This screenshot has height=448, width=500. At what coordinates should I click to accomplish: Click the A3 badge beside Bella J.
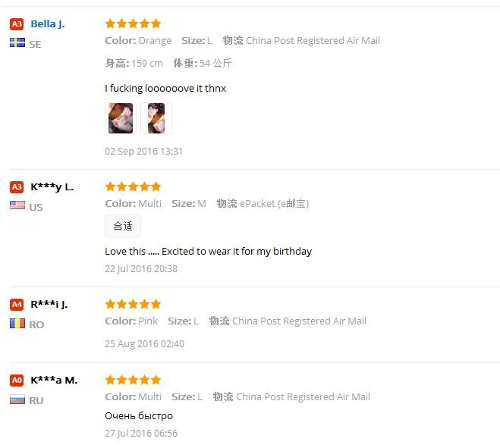17,24
